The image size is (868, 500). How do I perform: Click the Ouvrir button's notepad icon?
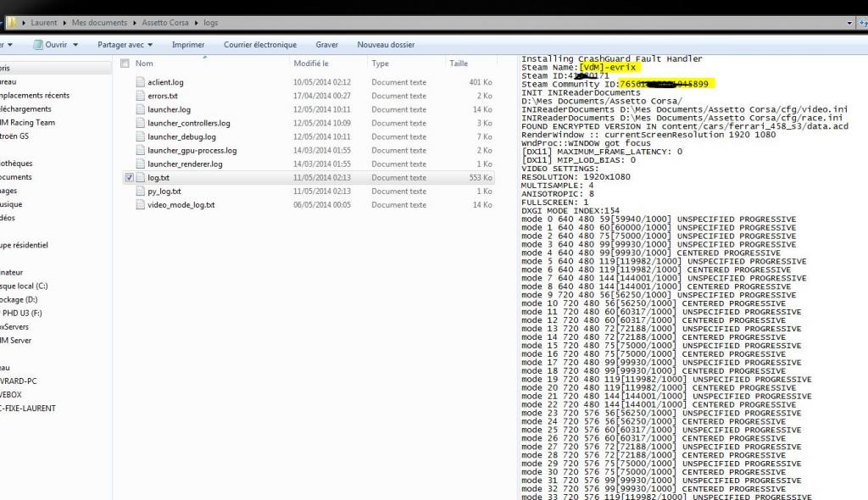coord(37,45)
